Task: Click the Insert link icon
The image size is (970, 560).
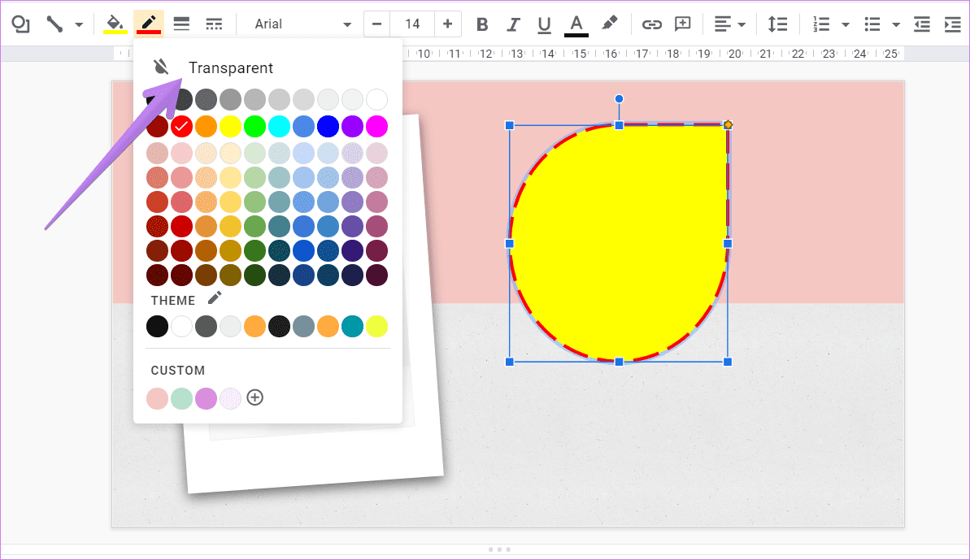Action: tap(651, 24)
